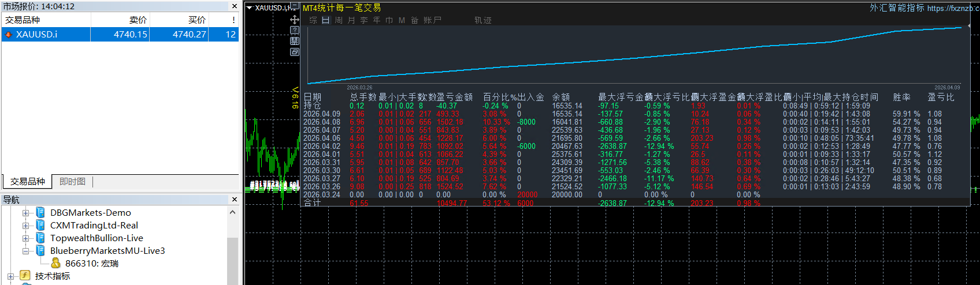Select the 年 yearly period tab
The height and width of the screenshot is (285, 980).
coord(376,20)
